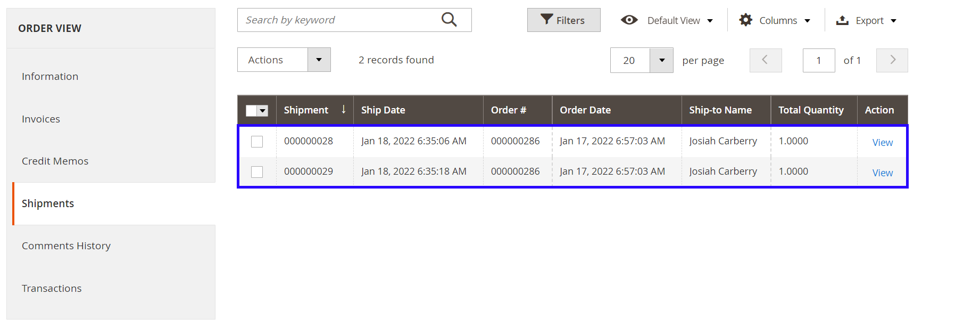This screenshot has width=980, height=327.
Task: Go to the previous page arrow
Action: (x=765, y=60)
